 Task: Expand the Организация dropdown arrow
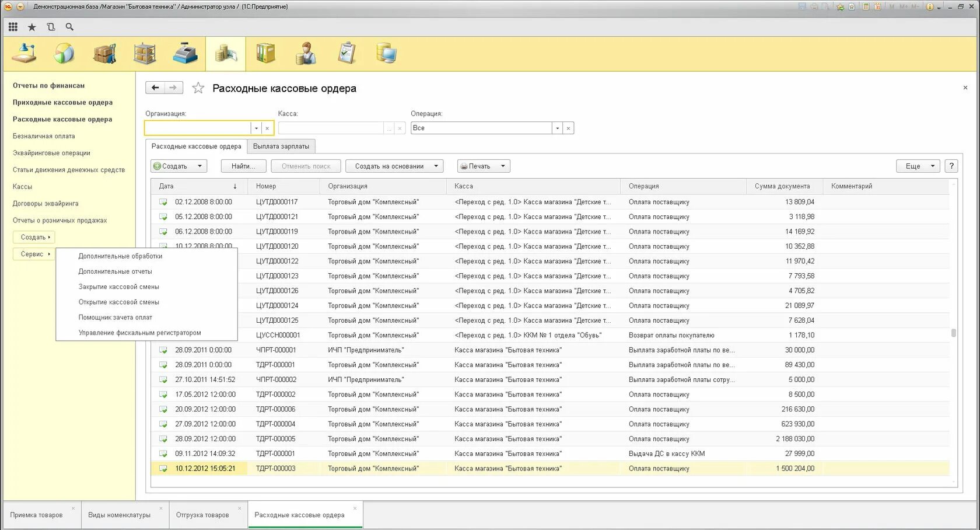click(256, 128)
